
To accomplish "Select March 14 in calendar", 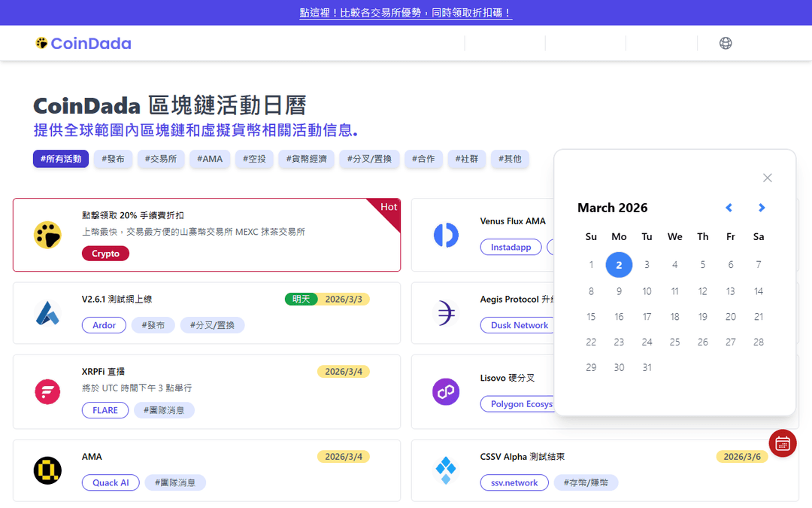I will [x=759, y=291].
